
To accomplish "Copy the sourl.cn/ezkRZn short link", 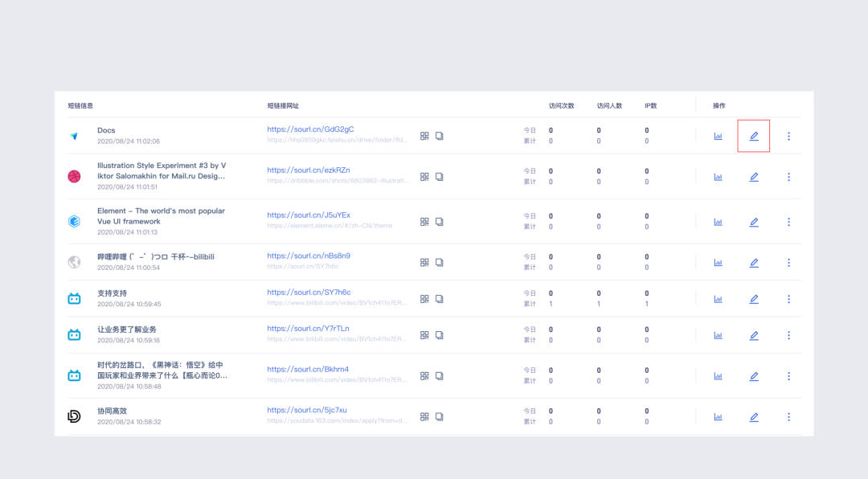I will click(440, 177).
